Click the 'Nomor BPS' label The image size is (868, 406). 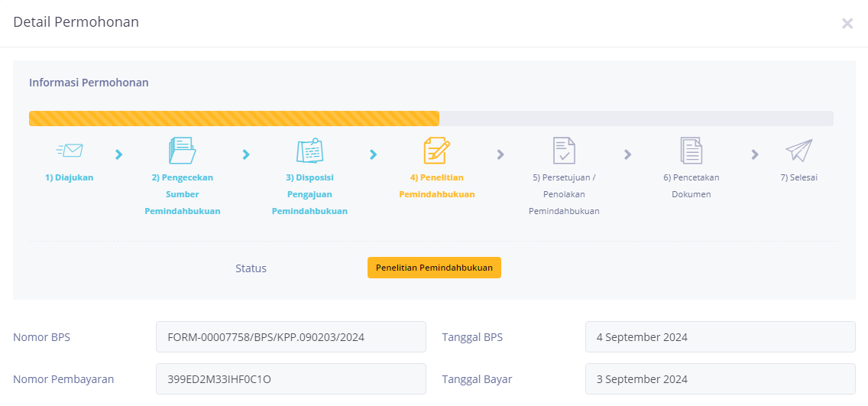(x=41, y=336)
